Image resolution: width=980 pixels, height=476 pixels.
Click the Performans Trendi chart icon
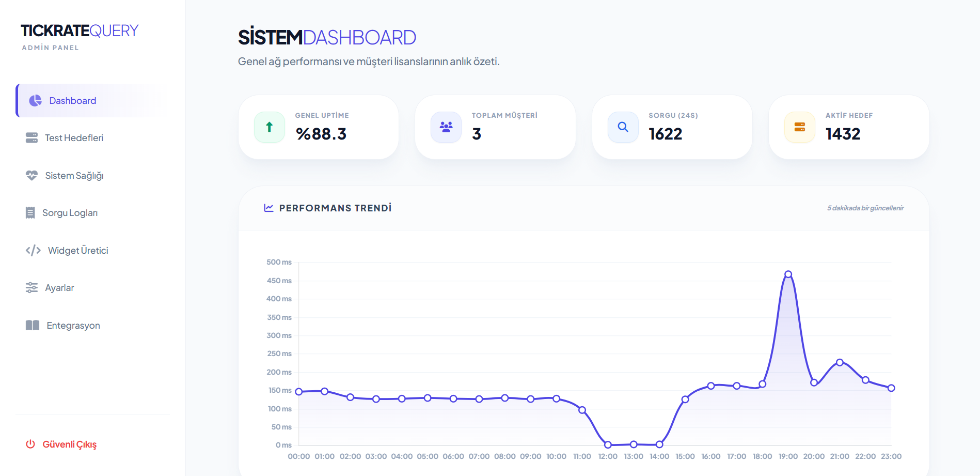coord(268,208)
